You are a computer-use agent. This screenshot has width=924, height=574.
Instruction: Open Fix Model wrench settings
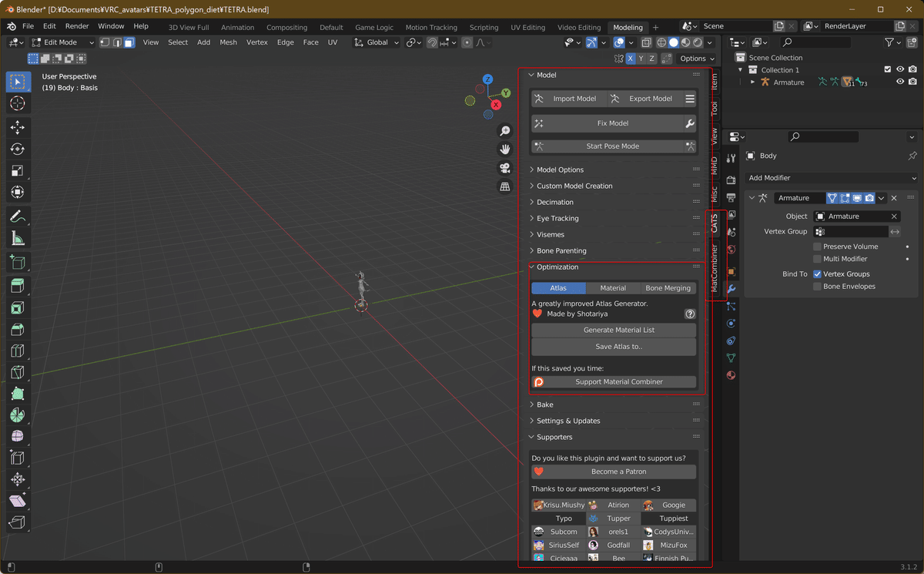(x=690, y=123)
